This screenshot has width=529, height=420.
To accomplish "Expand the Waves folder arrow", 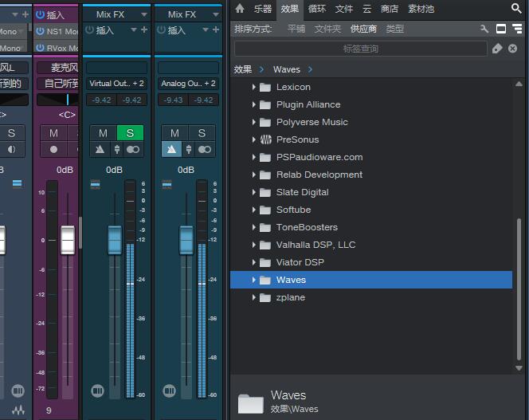I will 253,280.
